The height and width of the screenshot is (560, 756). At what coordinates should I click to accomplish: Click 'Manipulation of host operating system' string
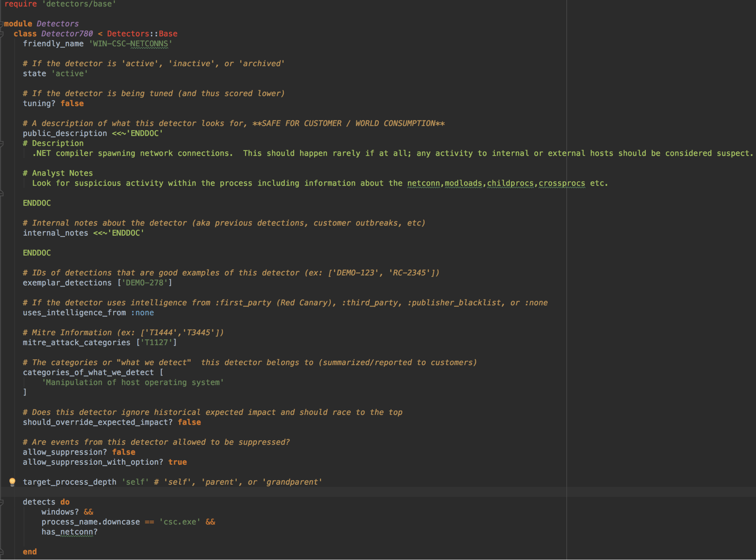(x=133, y=382)
